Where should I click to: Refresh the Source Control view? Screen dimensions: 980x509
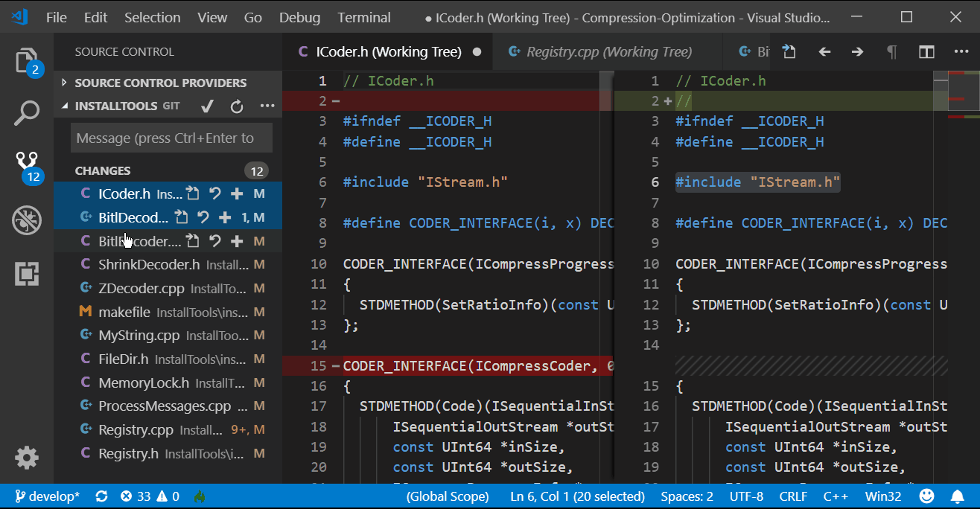pyautogui.click(x=236, y=106)
